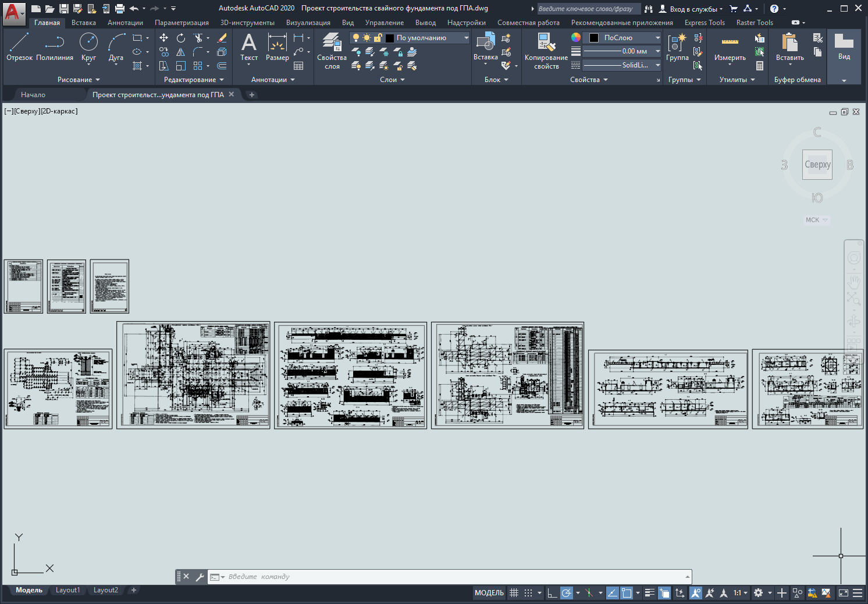Select the Полилиния polyline tool
The width and height of the screenshot is (868, 604).
pos(55,47)
